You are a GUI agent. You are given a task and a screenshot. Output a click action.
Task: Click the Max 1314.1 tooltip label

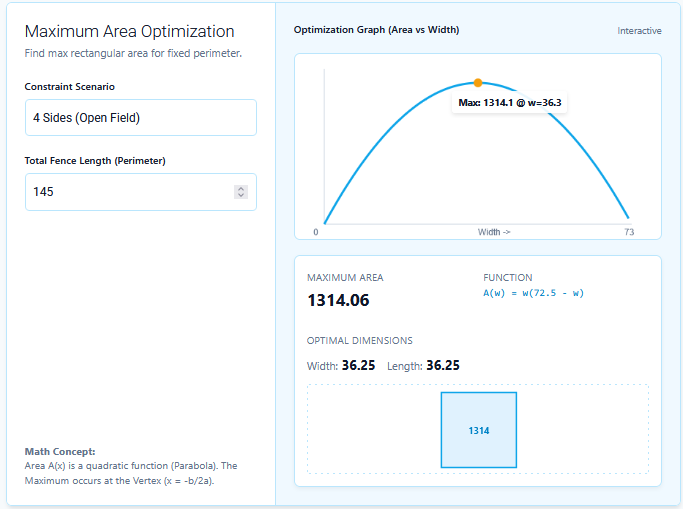pos(510,103)
